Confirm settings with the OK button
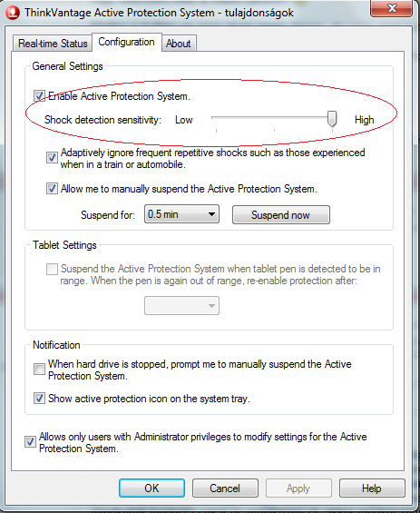Image resolution: width=420 pixels, height=513 pixels. [x=152, y=488]
